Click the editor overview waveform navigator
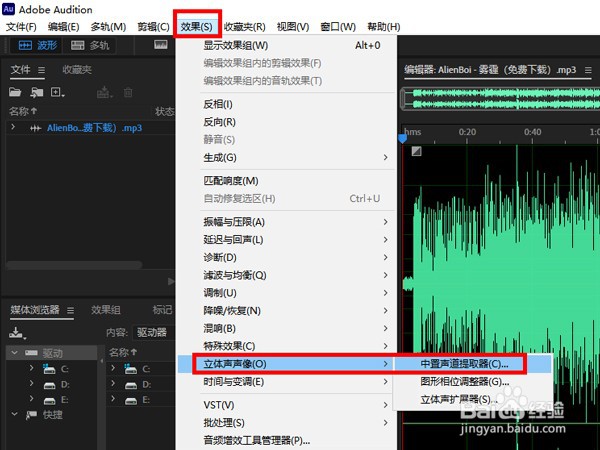 click(500, 99)
